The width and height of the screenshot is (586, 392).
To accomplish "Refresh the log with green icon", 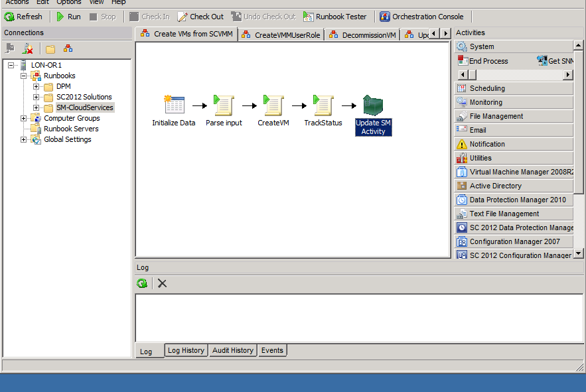I will point(142,283).
